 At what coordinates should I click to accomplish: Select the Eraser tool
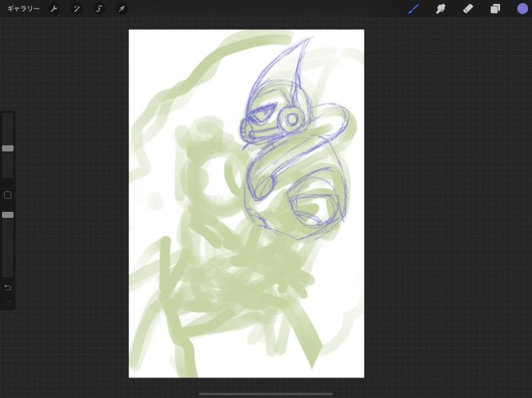click(468, 9)
